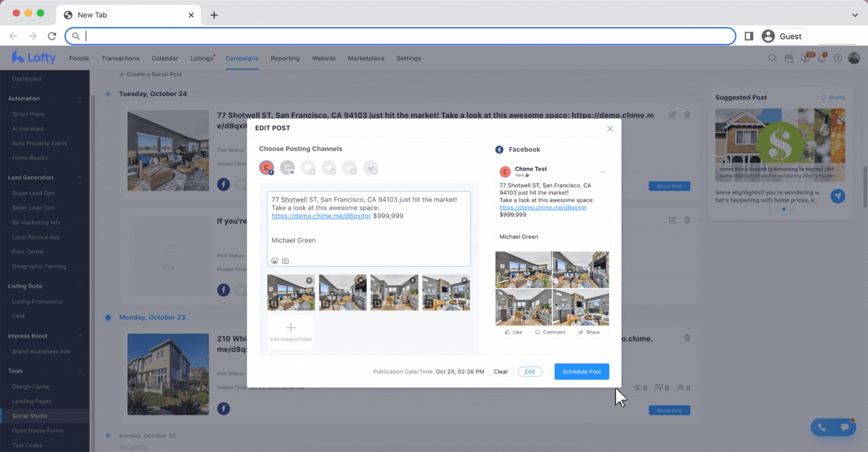Crop the first photo thumbnail
The width and height of the screenshot is (868, 452).
pos(274,304)
